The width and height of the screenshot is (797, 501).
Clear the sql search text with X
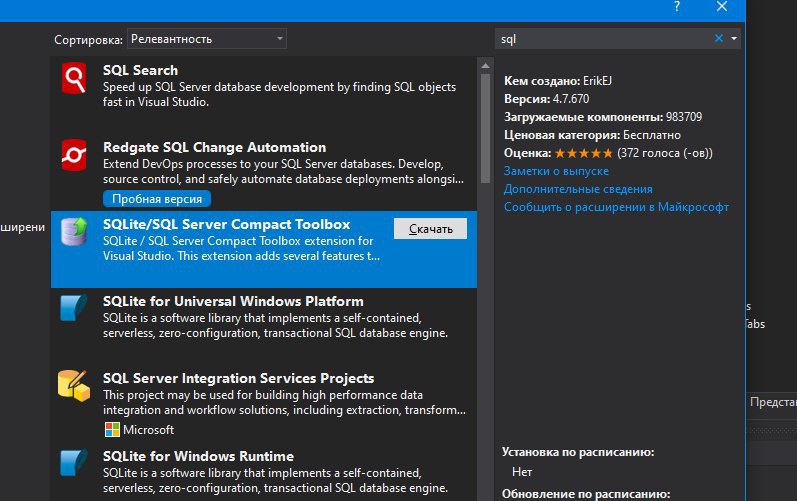point(719,39)
